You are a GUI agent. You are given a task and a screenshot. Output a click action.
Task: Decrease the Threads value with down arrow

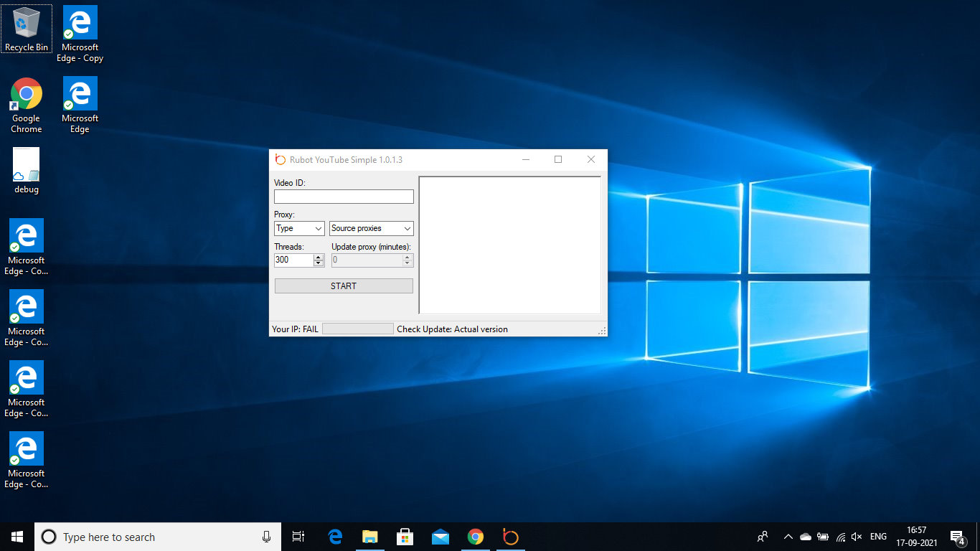tap(319, 263)
